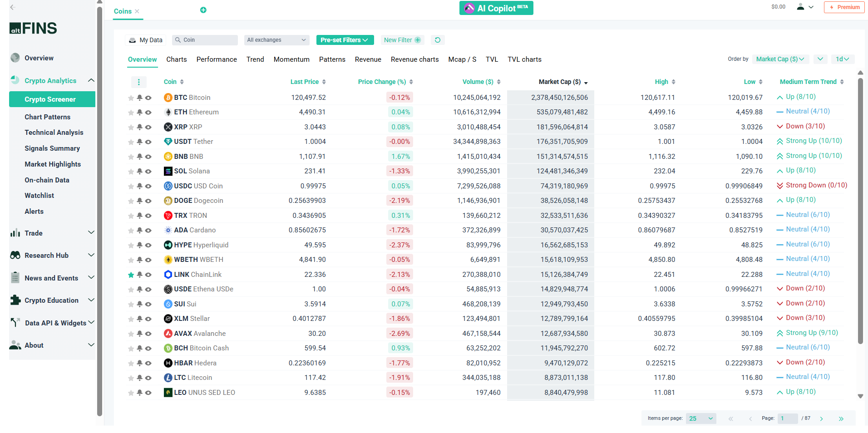Open Chart Patterns in the sidebar
Viewport: 868px width, 433px height.
coord(48,117)
